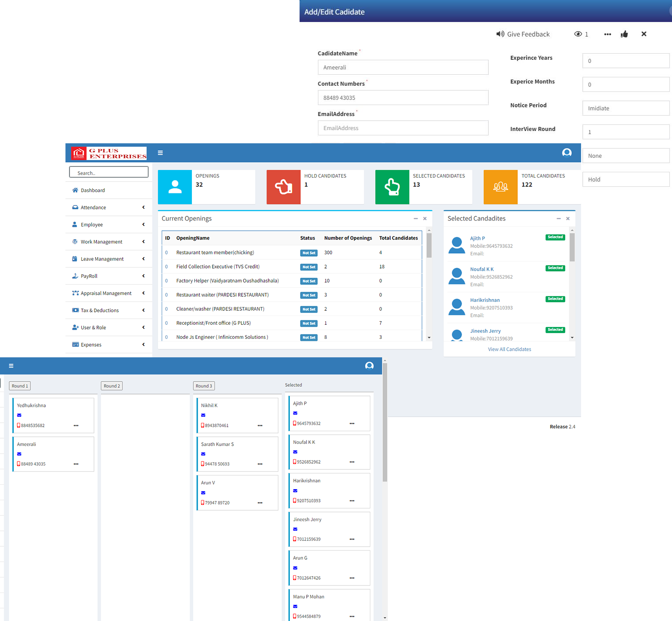
Task: Click the Selected Candidates green tile icon
Action: [x=392, y=187]
